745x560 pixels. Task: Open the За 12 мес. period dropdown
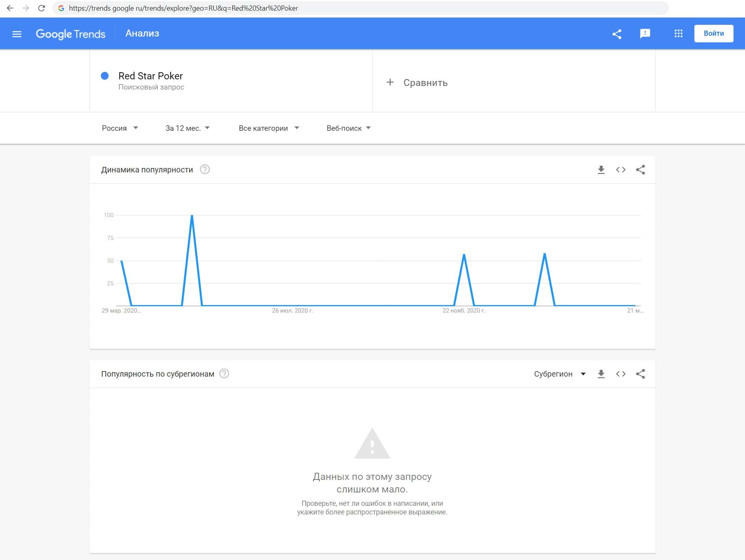coord(187,128)
